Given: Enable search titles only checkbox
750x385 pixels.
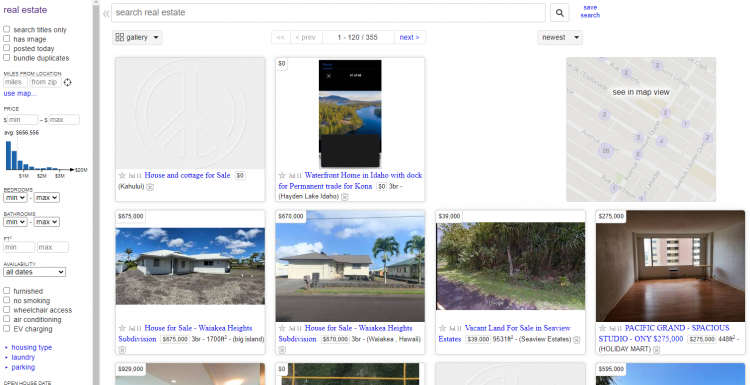Looking at the screenshot, I should point(7,29).
